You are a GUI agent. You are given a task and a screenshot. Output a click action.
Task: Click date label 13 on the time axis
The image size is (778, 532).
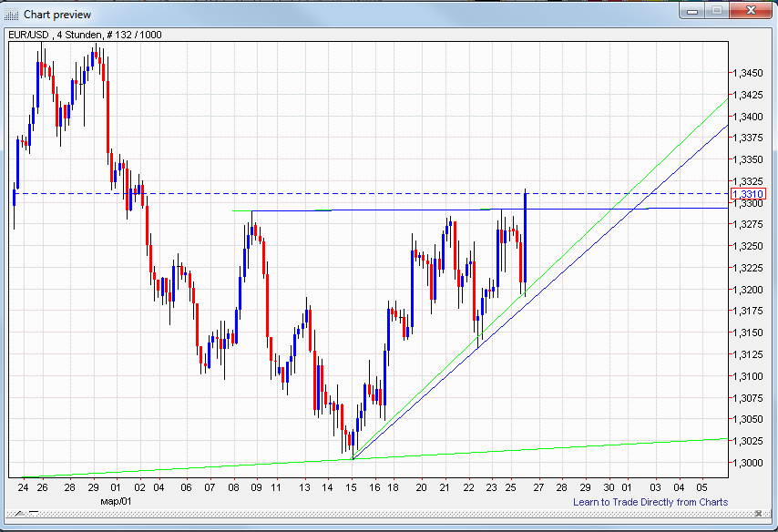coord(304,488)
